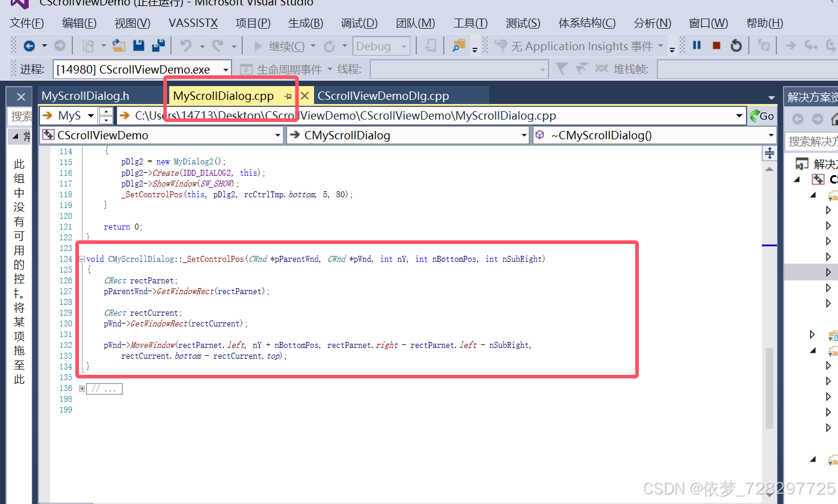This screenshot has height=504, width=838.
Task: Click the Solution Explorer Home icon
Action: click(834, 118)
